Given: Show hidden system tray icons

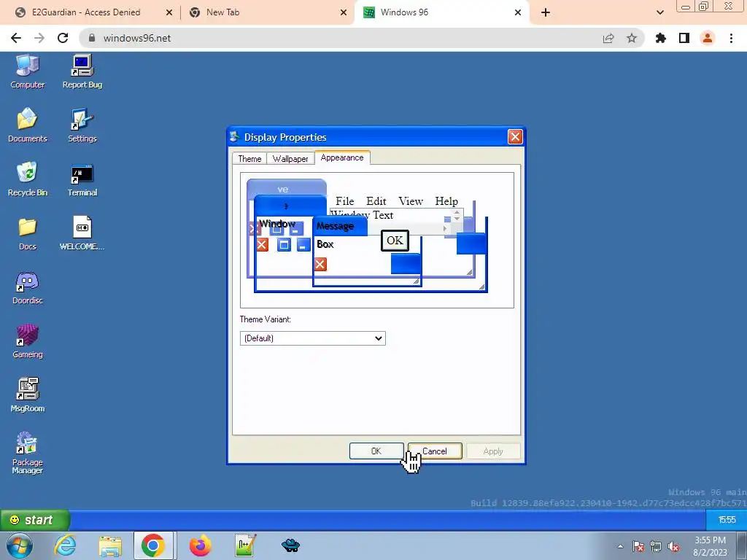Looking at the screenshot, I should pos(620,546).
